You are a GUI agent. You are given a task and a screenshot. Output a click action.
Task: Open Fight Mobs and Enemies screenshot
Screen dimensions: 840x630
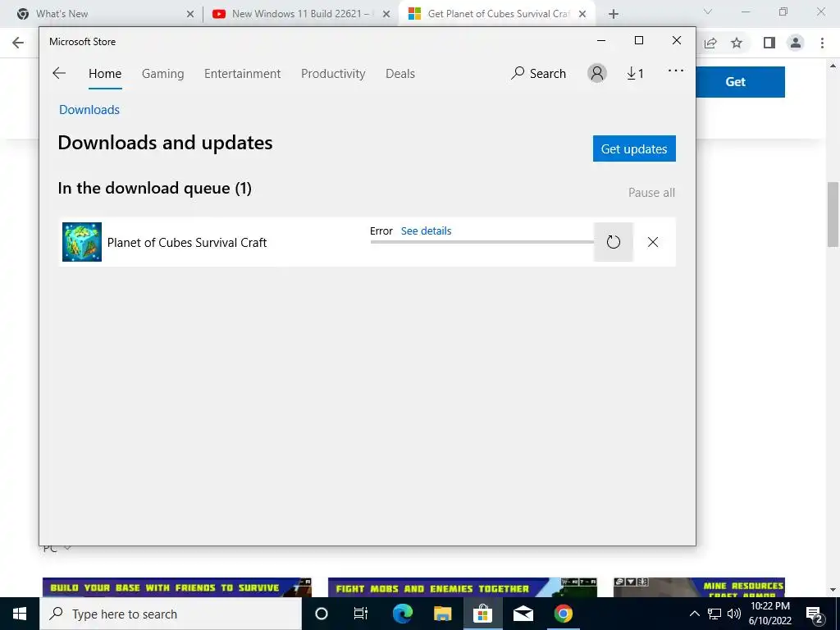pyautogui.click(x=463, y=587)
